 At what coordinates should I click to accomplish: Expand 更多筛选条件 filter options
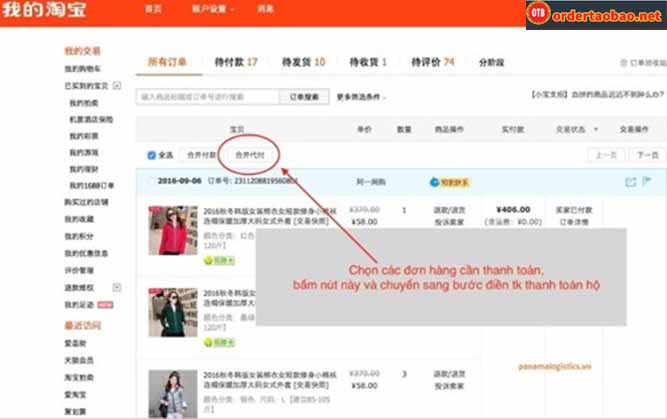(361, 97)
